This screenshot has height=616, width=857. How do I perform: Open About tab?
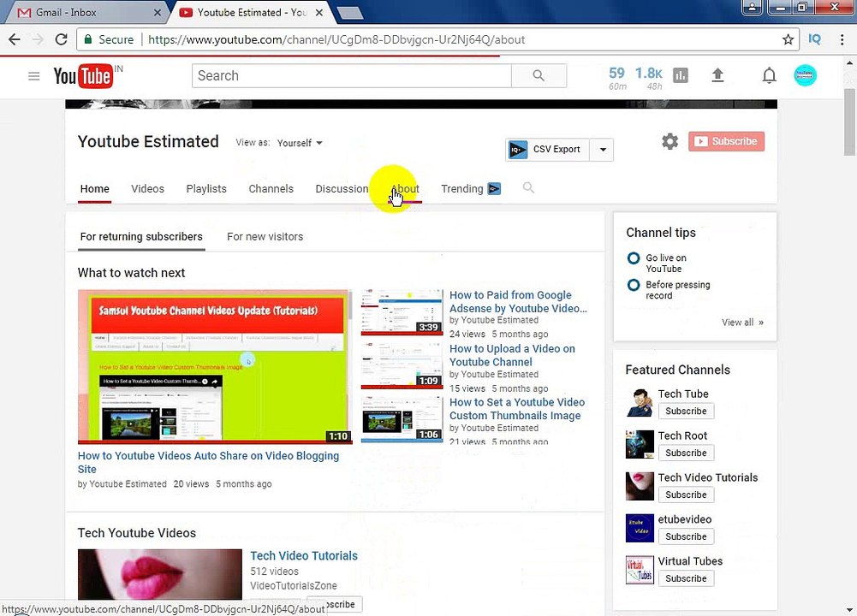pyautogui.click(x=405, y=189)
